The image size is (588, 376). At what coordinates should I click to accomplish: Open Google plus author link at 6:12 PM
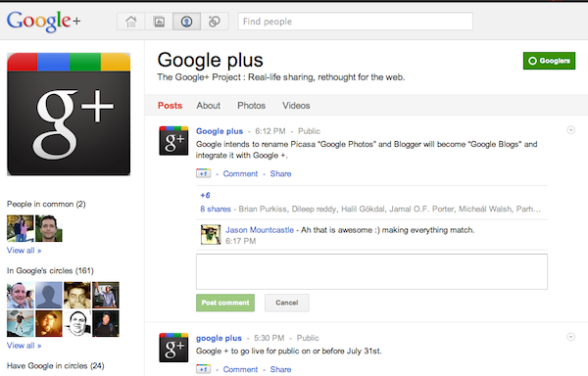[220, 131]
